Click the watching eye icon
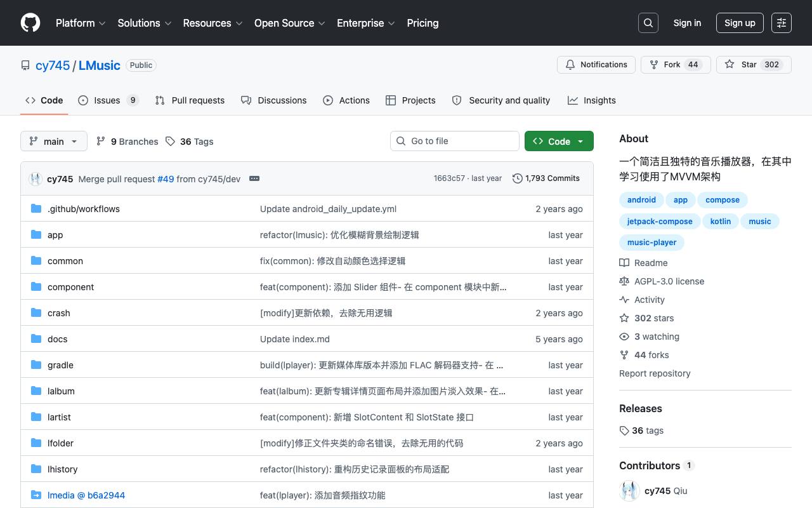 pyautogui.click(x=624, y=337)
